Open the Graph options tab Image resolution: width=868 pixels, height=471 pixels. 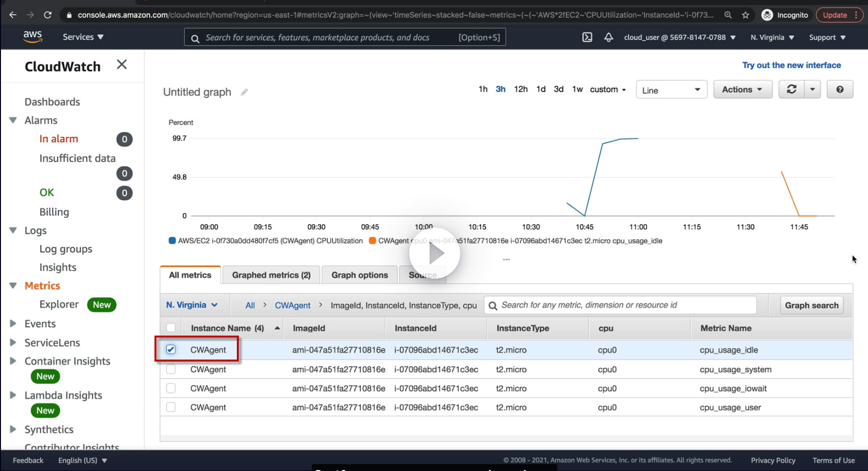[x=359, y=275]
